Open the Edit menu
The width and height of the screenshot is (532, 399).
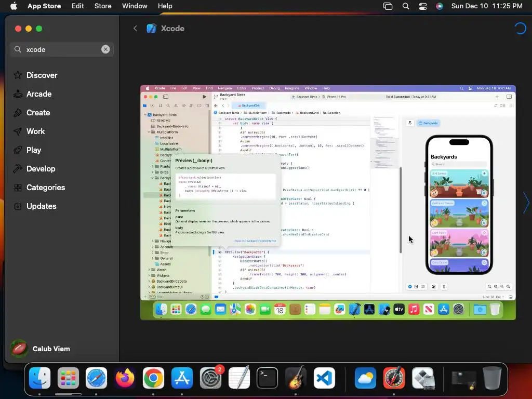(77, 6)
